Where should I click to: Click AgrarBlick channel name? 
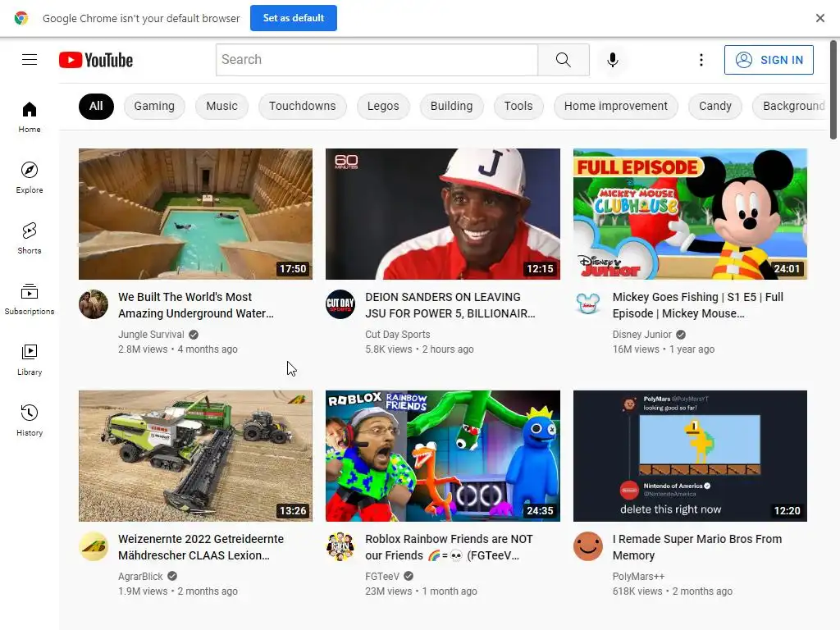[x=140, y=577]
